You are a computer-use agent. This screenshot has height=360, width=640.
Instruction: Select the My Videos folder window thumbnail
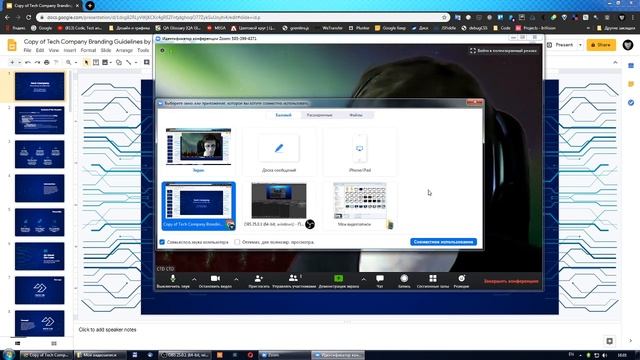coord(360,206)
